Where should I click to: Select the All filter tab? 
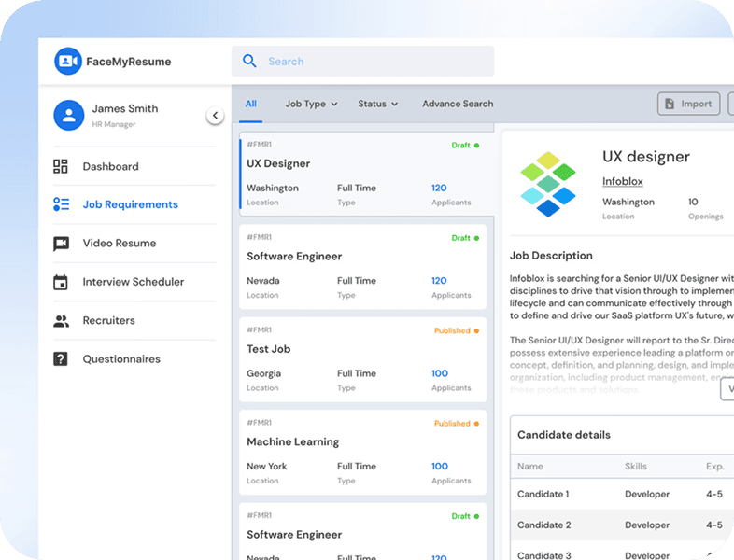point(251,104)
